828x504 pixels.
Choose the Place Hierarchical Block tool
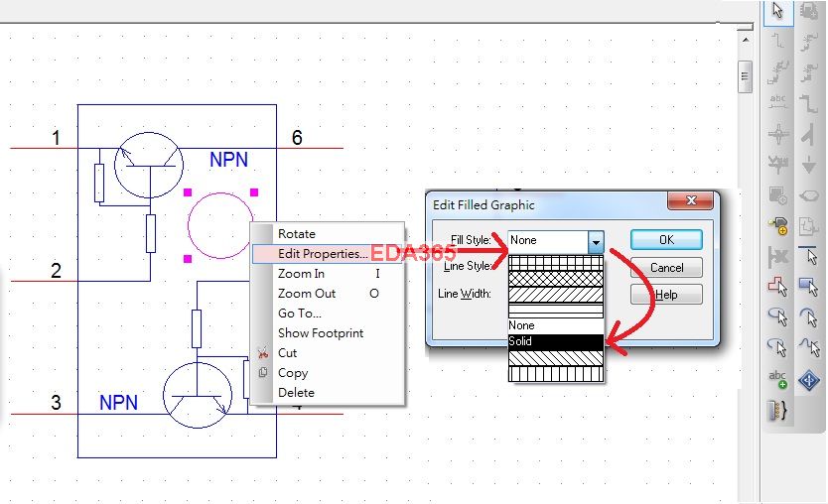[777, 196]
